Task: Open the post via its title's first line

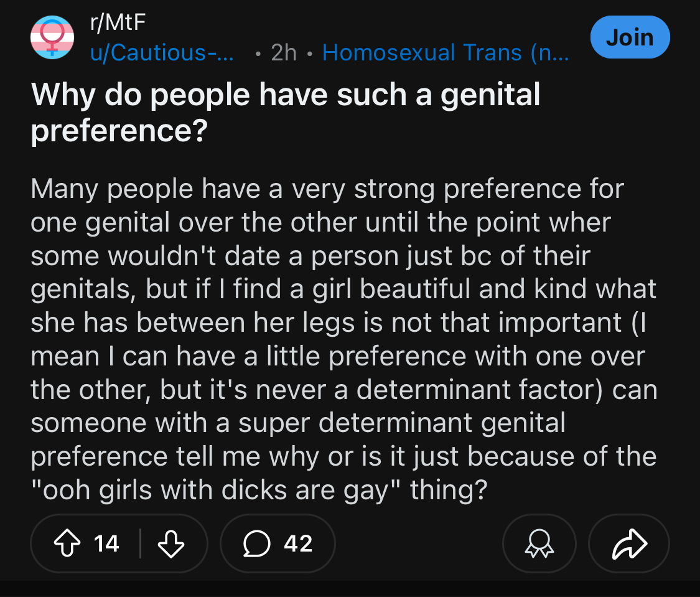Action: click(285, 95)
